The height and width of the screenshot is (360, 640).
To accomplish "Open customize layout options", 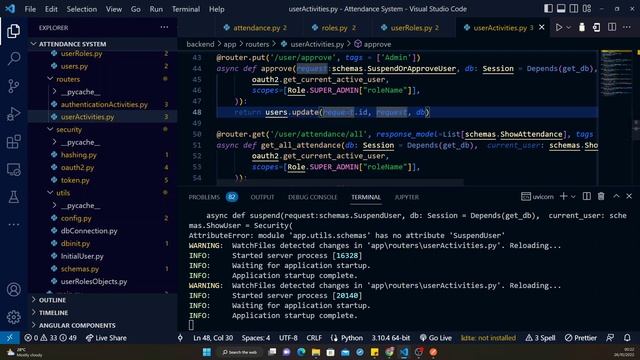I will point(587,8).
